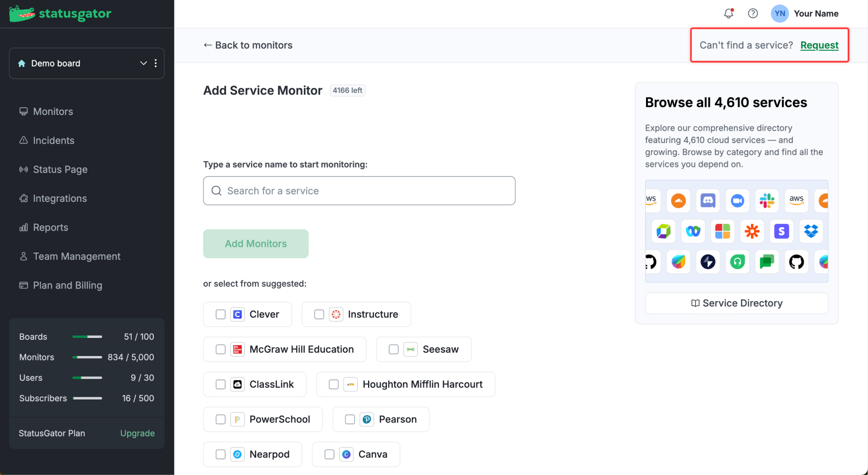The image size is (868, 475).
Task: Click the Pearson logo in suggested services
Action: 367,419
